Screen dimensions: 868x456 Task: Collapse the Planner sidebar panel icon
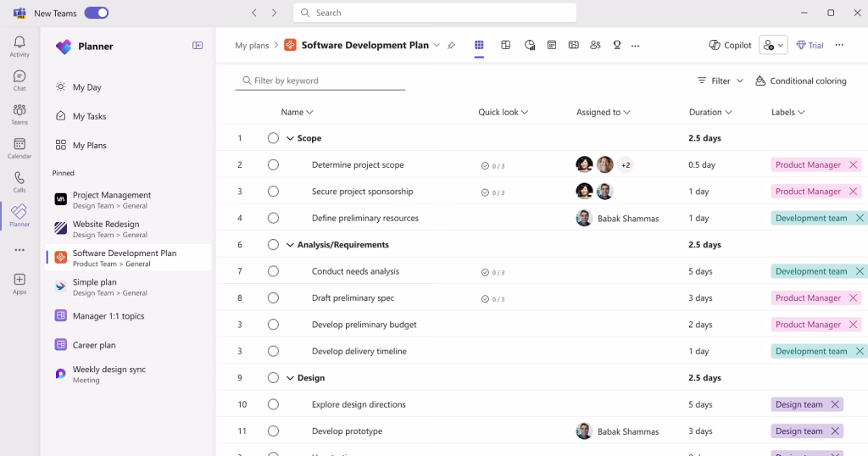point(198,46)
